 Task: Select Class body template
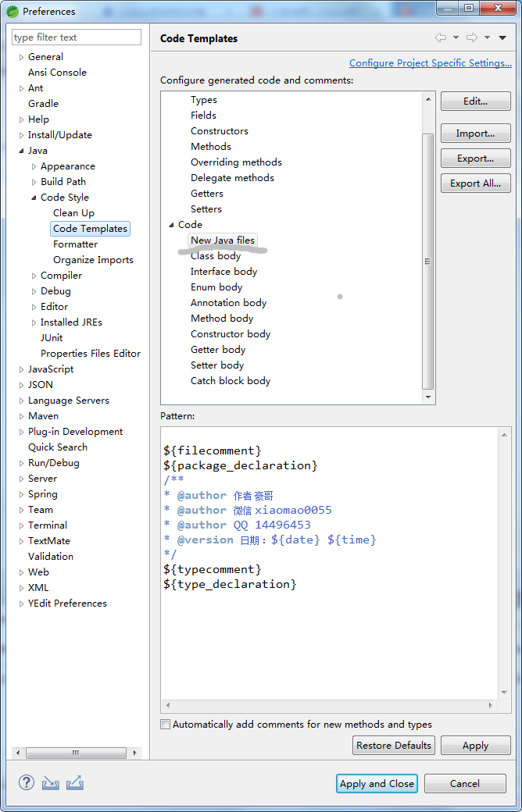click(216, 256)
